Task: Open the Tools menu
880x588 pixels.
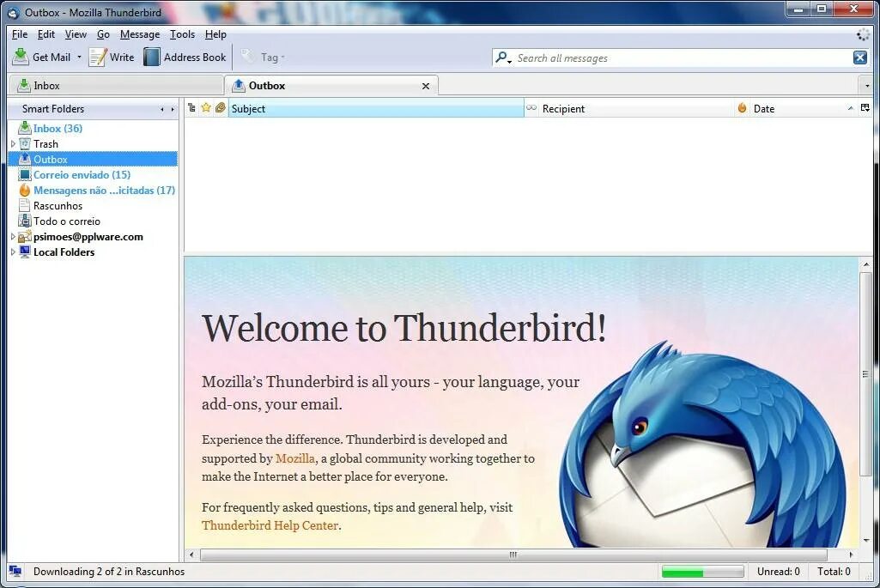Action: [x=182, y=34]
